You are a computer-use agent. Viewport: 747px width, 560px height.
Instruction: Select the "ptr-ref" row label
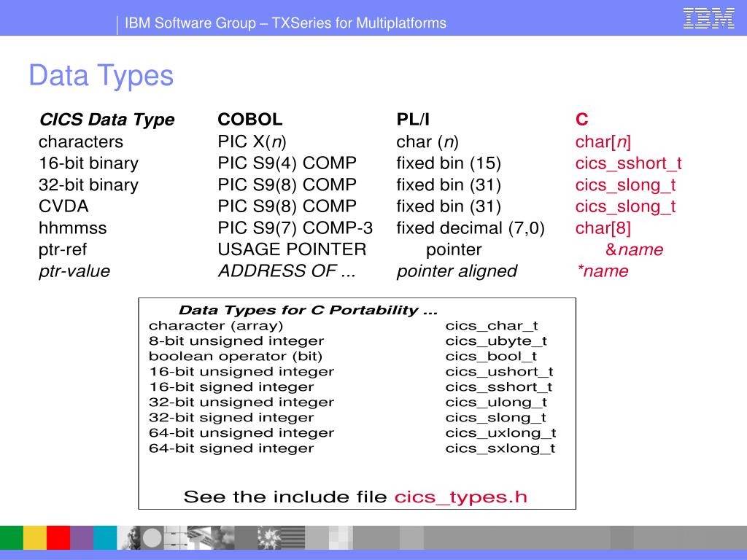point(63,249)
